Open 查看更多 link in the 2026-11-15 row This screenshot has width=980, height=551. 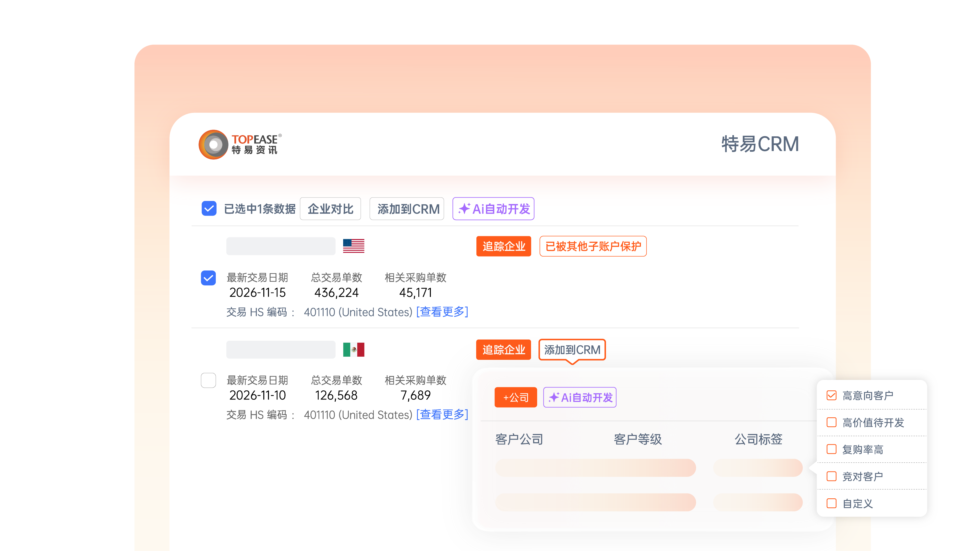coord(442,312)
